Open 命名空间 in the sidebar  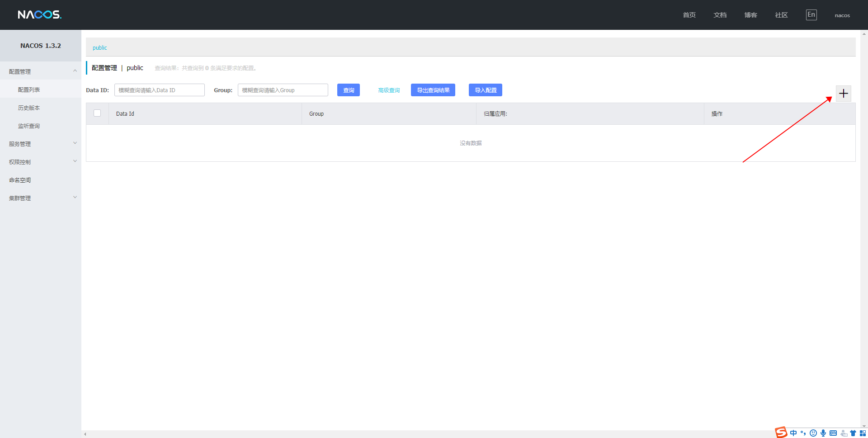pyautogui.click(x=20, y=180)
